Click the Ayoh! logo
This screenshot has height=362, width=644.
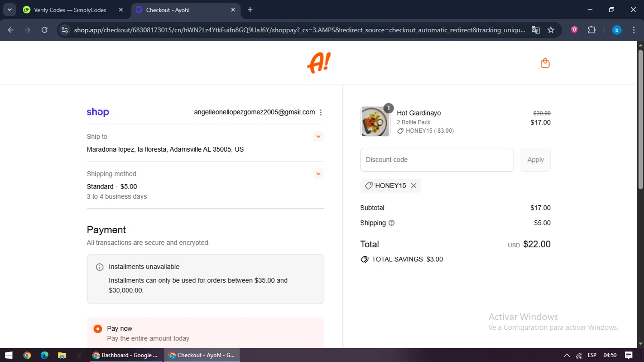point(319,63)
